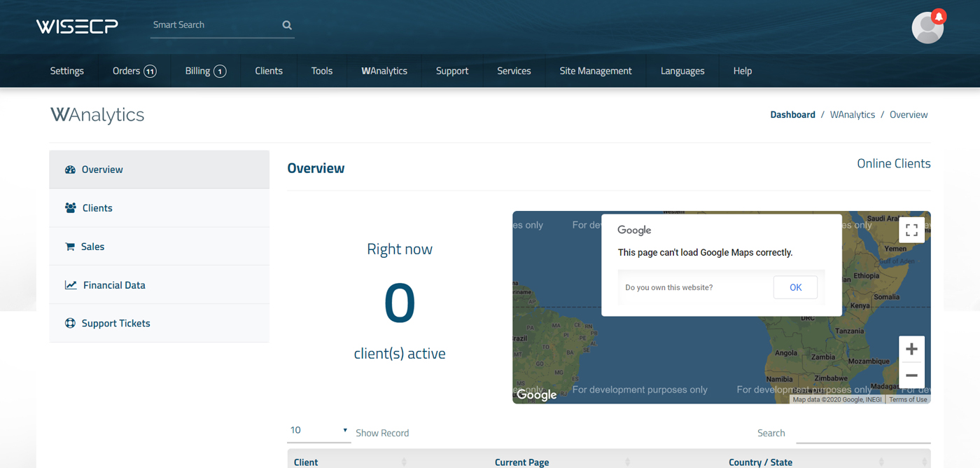Viewport: 980px width, 468px height.
Task: Click the Google logo on the map
Action: click(537, 395)
